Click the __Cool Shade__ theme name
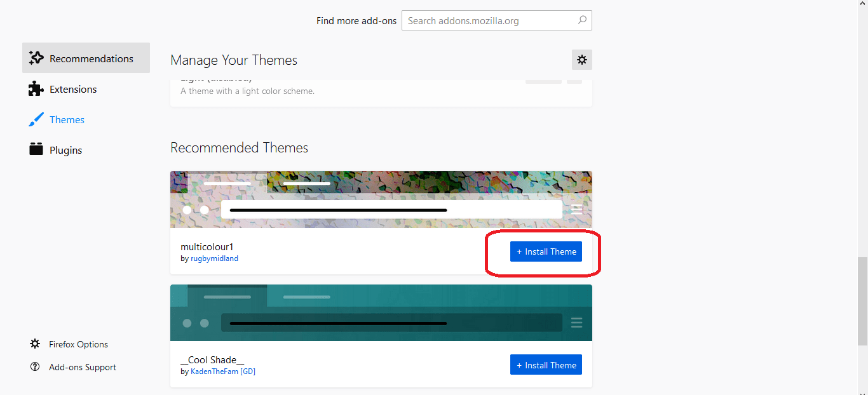Screen dimensions: 868x395 (x=212, y=359)
